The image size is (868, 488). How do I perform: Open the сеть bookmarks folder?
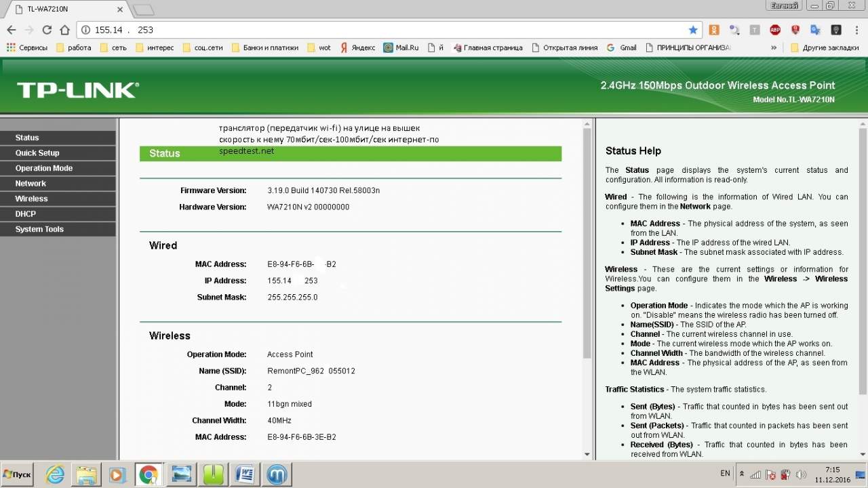pyautogui.click(x=113, y=47)
